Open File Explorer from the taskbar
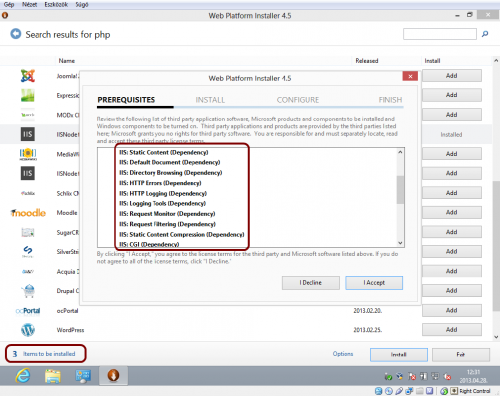 click(53, 376)
